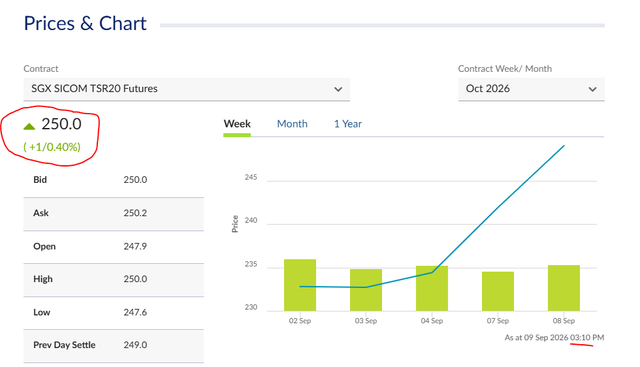Click the Low row label
The width and height of the screenshot is (640, 367).
coord(42,312)
